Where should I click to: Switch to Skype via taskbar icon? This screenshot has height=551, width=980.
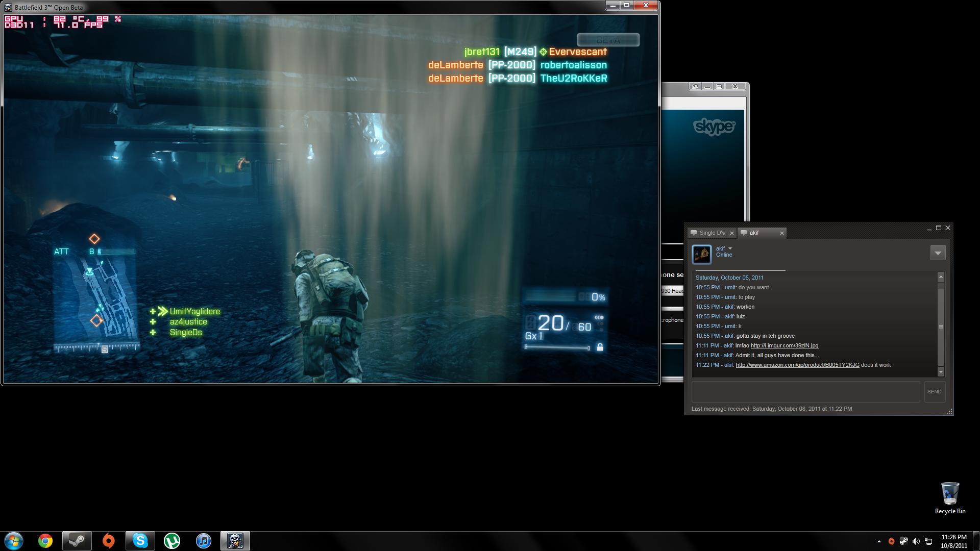(140, 541)
